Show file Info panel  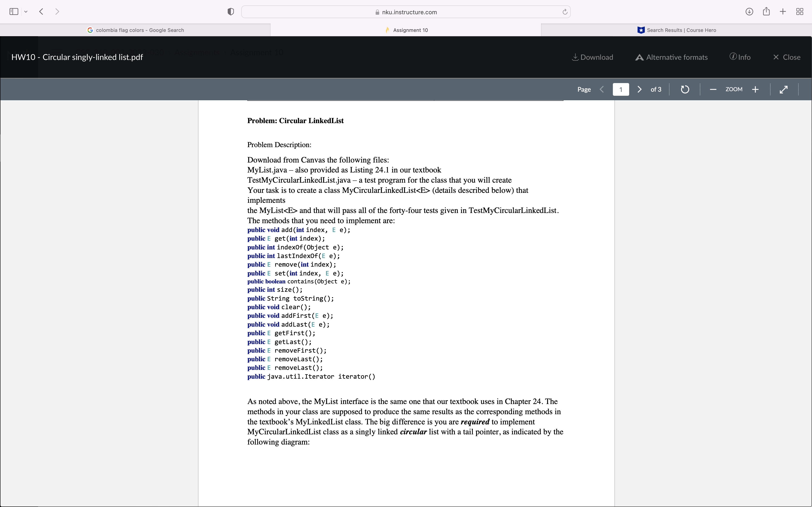pos(740,57)
